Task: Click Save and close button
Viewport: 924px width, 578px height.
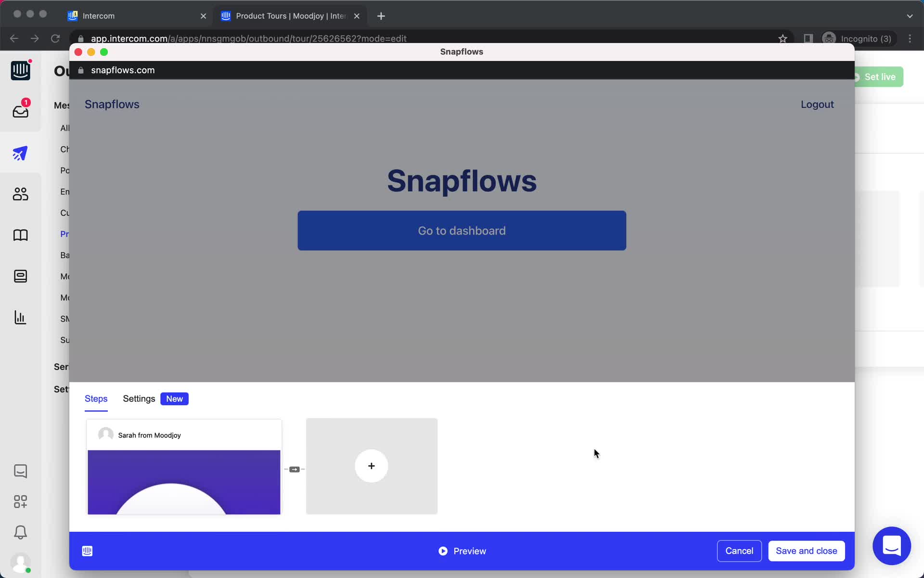Action: tap(806, 550)
